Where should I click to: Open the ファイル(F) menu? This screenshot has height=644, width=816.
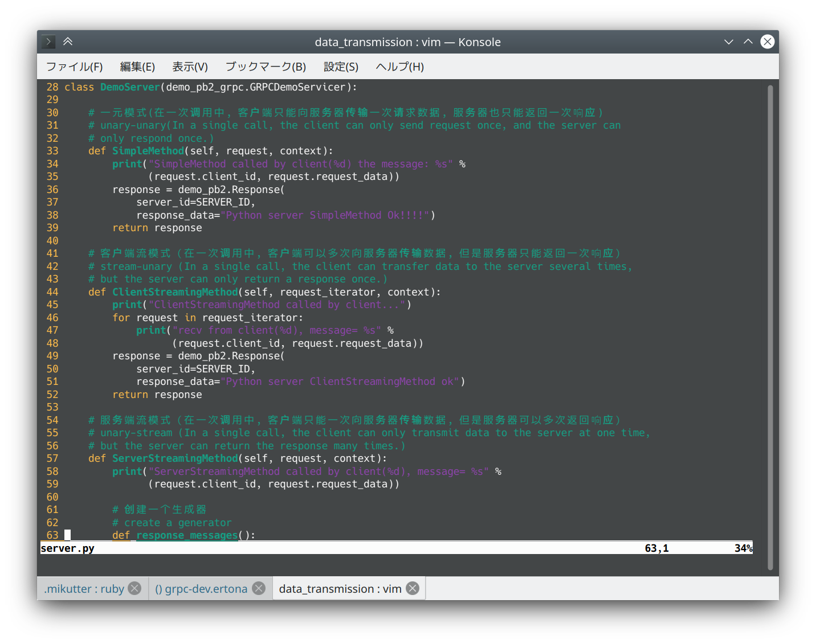click(74, 67)
